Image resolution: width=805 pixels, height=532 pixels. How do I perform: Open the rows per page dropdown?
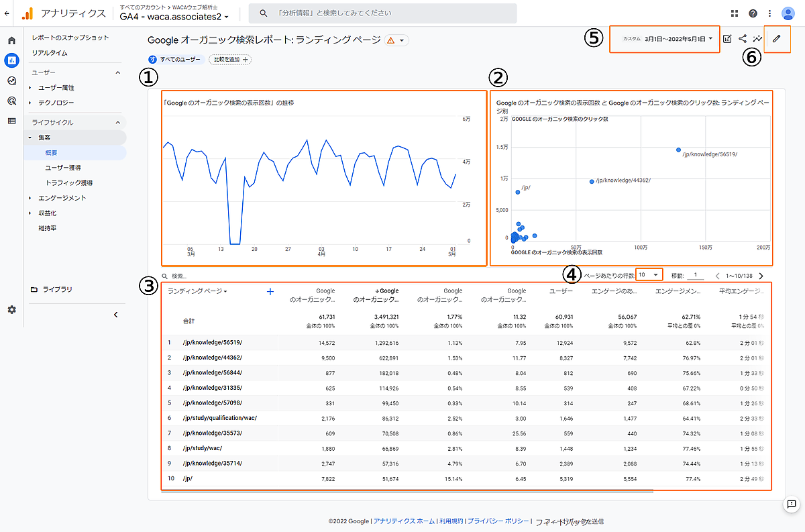pyautogui.click(x=649, y=275)
